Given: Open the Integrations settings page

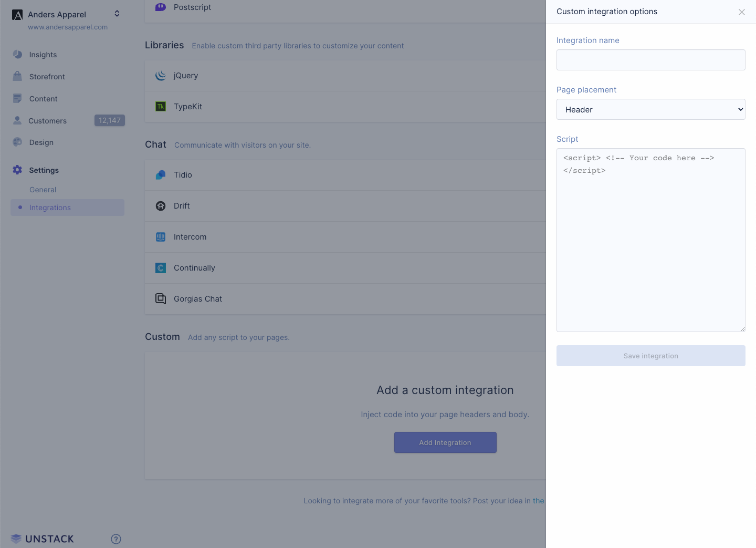Looking at the screenshot, I should click(50, 208).
